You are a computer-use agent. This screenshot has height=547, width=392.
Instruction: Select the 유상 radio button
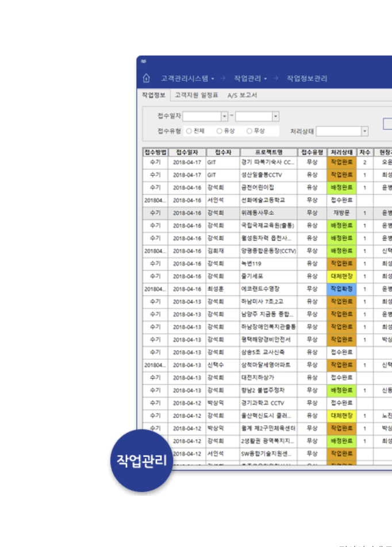(219, 131)
